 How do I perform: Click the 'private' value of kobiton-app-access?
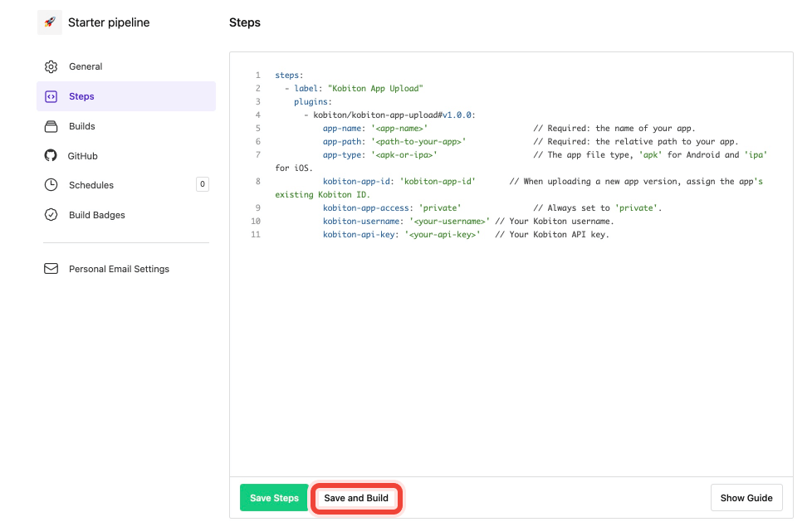[440, 208]
